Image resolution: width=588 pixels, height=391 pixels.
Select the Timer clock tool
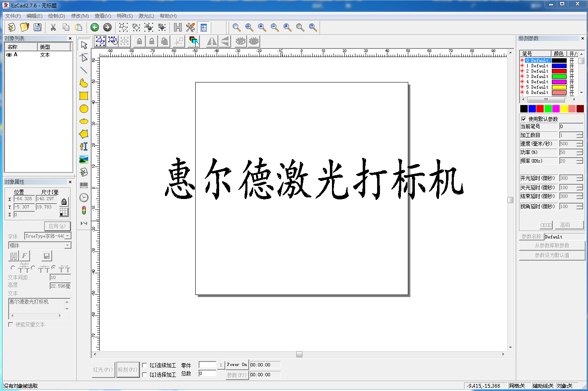point(84,198)
